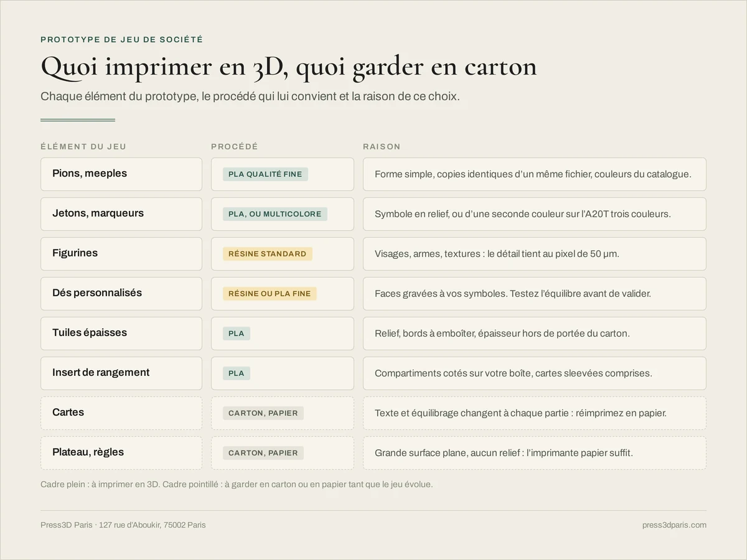The height and width of the screenshot is (560, 747).
Task: Click the reason text about visages, armes, textures
Action: tap(497, 254)
